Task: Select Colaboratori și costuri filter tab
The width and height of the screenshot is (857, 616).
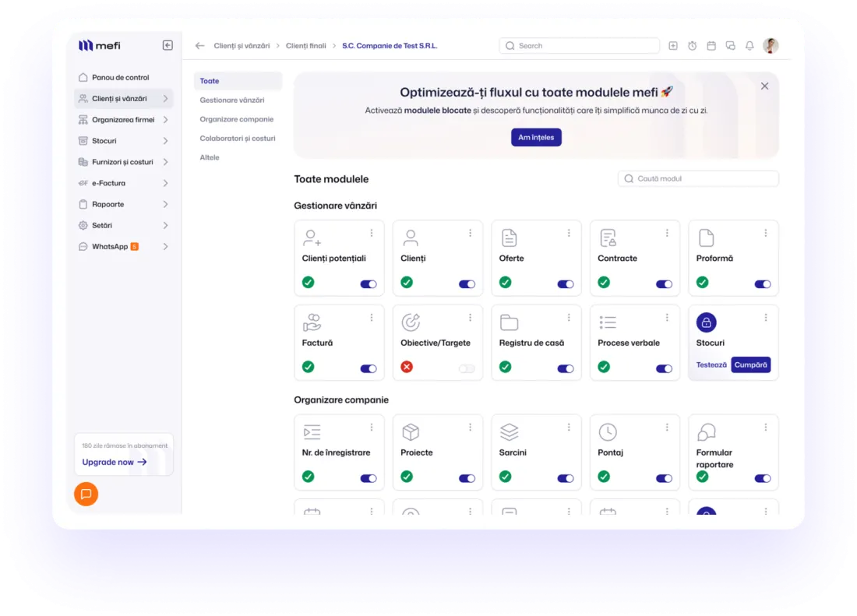Action: coord(238,138)
